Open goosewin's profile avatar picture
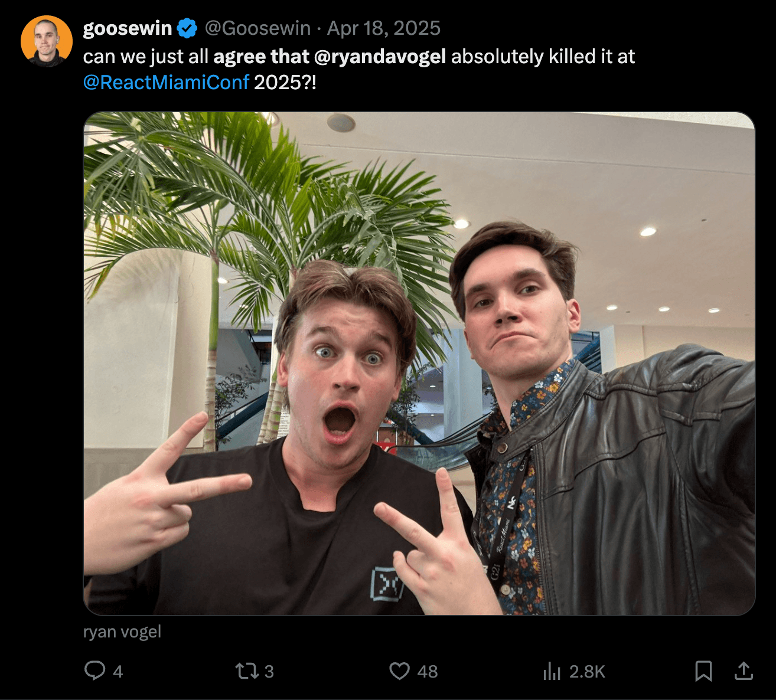 tap(46, 41)
